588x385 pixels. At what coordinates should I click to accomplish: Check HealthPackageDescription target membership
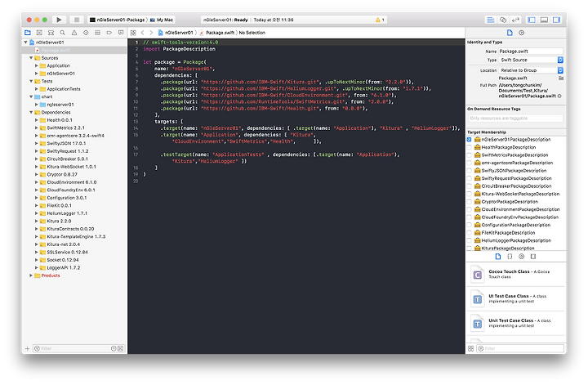coord(469,147)
